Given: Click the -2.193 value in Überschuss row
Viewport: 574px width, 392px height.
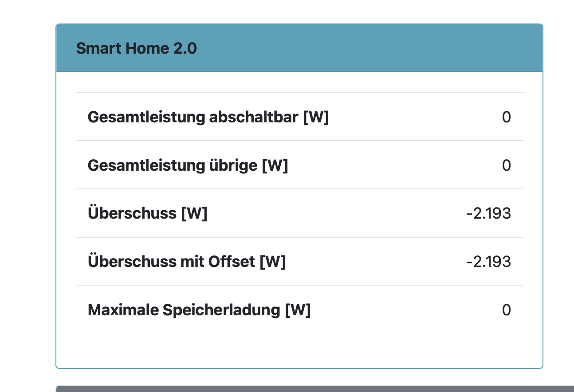Looking at the screenshot, I should coord(488,214).
